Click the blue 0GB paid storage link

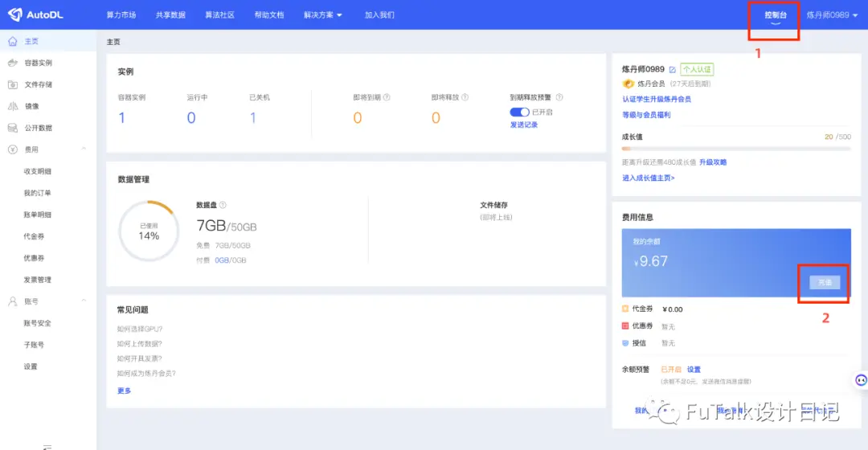tap(222, 260)
